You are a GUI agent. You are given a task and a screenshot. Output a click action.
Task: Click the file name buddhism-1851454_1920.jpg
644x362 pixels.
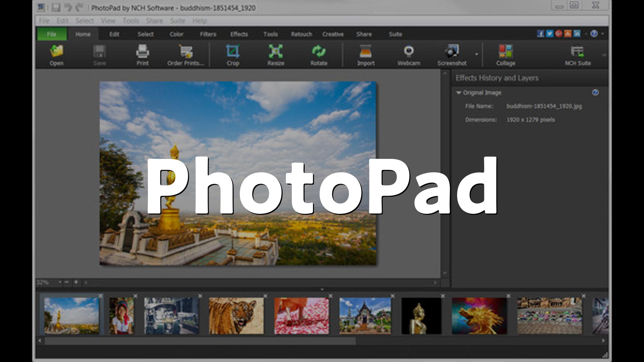coord(544,106)
